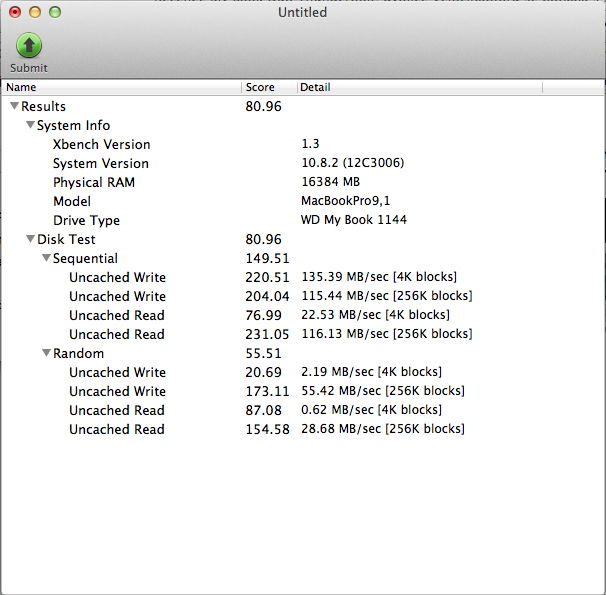The image size is (606, 595).
Task: Click the 16384 MB RAM value
Action: (330, 182)
